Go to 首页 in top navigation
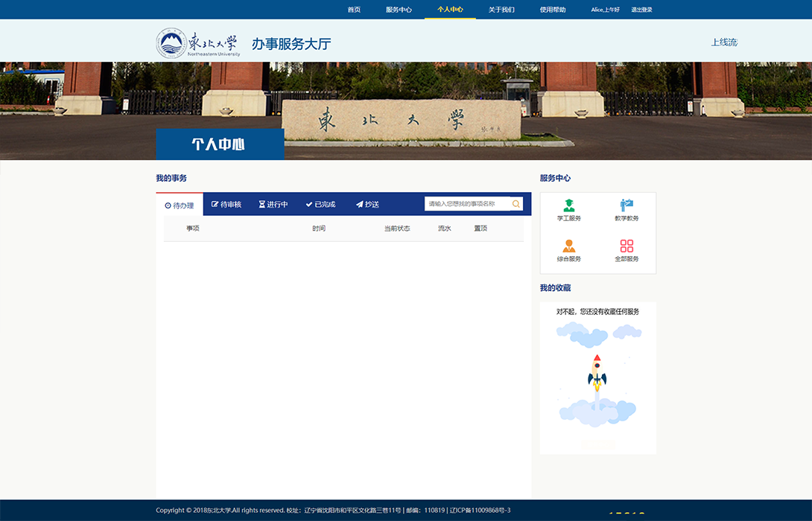 pyautogui.click(x=354, y=10)
